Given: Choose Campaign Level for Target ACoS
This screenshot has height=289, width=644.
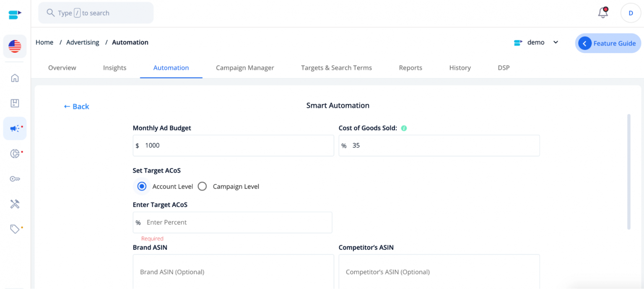Looking at the screenshot, I should pos(202,186).
